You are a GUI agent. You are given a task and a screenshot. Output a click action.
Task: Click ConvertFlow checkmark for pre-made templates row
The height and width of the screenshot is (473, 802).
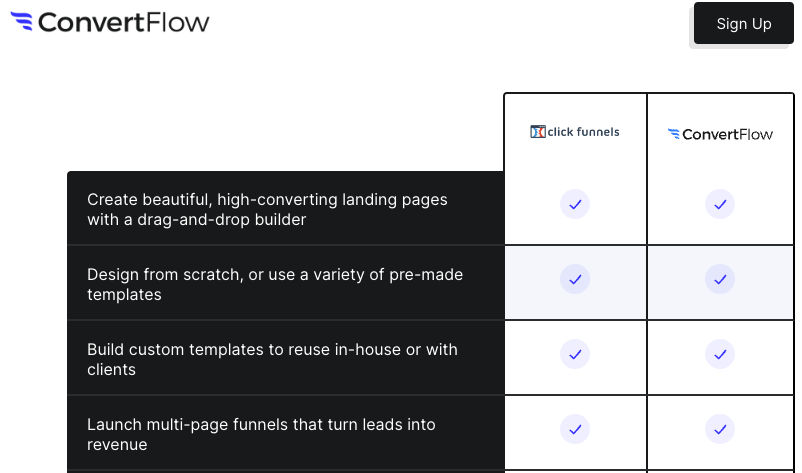720,279
